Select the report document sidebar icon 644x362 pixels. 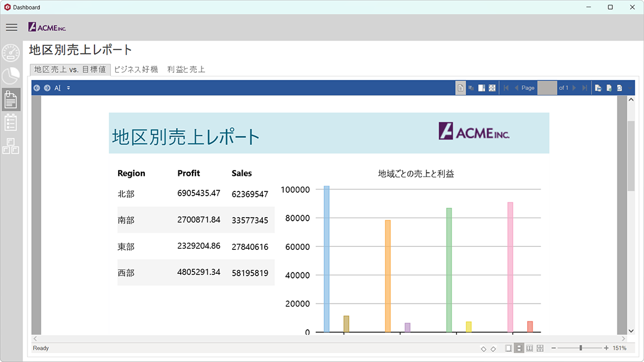pyautogui.click(x=11, y=100)
